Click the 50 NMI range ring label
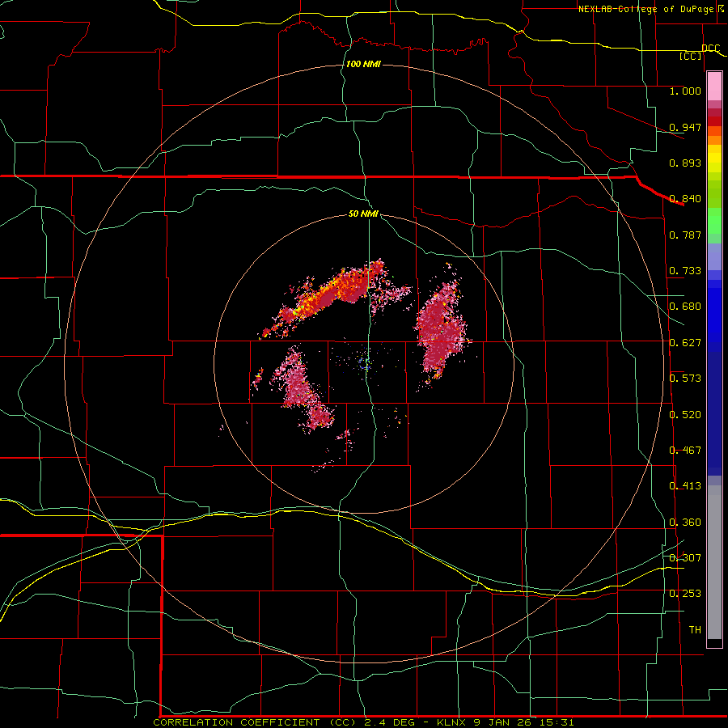728x728 pixels. [x=363, y=214]
